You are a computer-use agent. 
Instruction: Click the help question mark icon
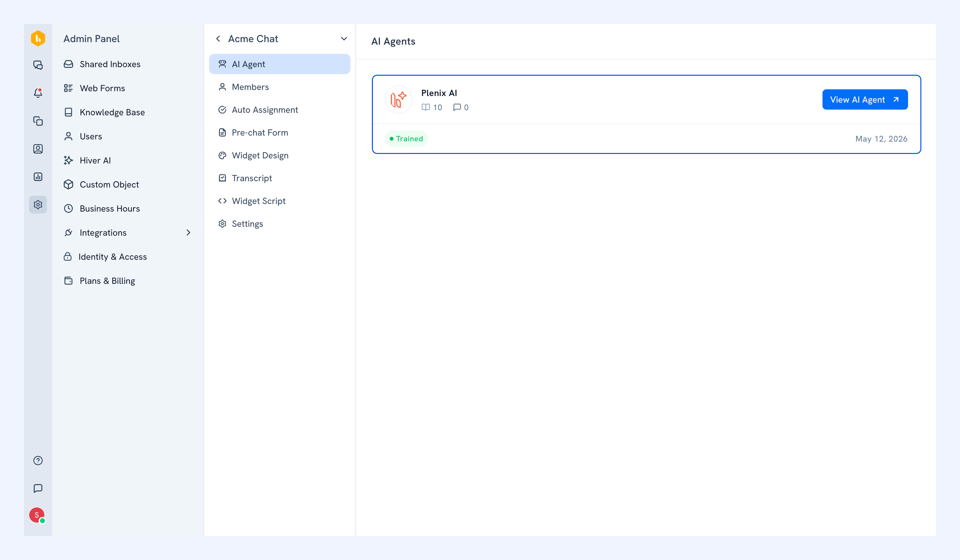click(38, 461)
